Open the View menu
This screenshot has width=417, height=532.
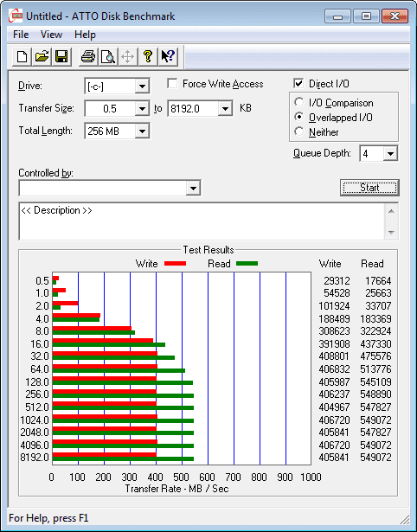click(x=51, y=35)
